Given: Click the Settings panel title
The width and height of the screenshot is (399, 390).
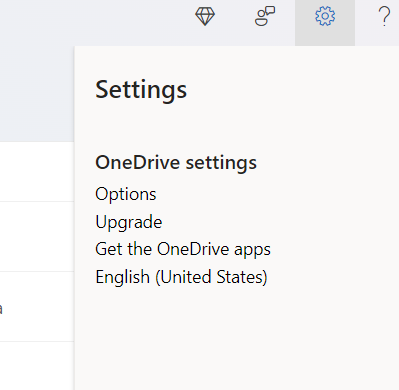Looking at the screenshot, I should 141,90.
